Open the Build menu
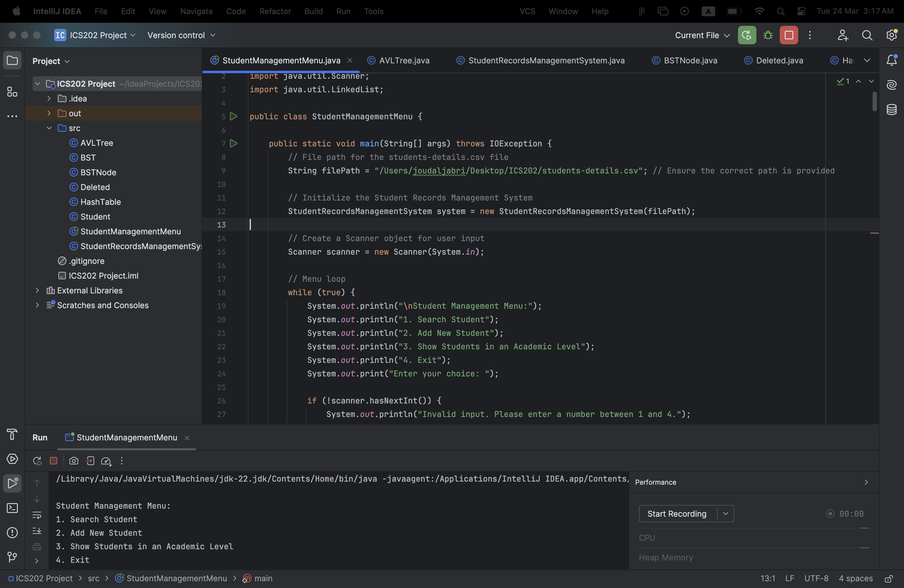Image resolution: width=904 pixels, height=588 pixels. 313,11
